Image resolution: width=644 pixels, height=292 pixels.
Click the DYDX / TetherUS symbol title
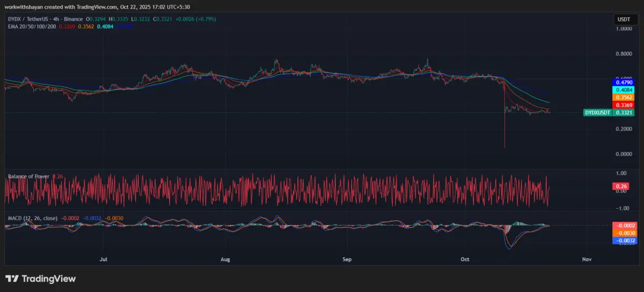28,19
